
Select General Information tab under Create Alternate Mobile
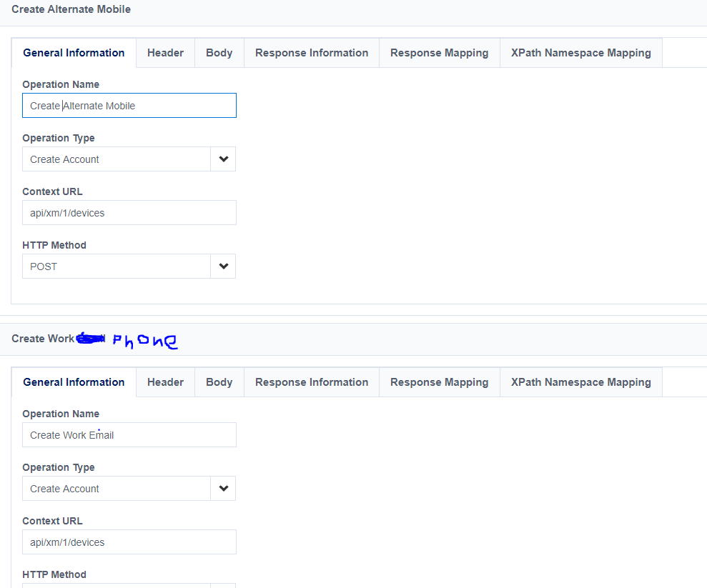pos(74,53)
